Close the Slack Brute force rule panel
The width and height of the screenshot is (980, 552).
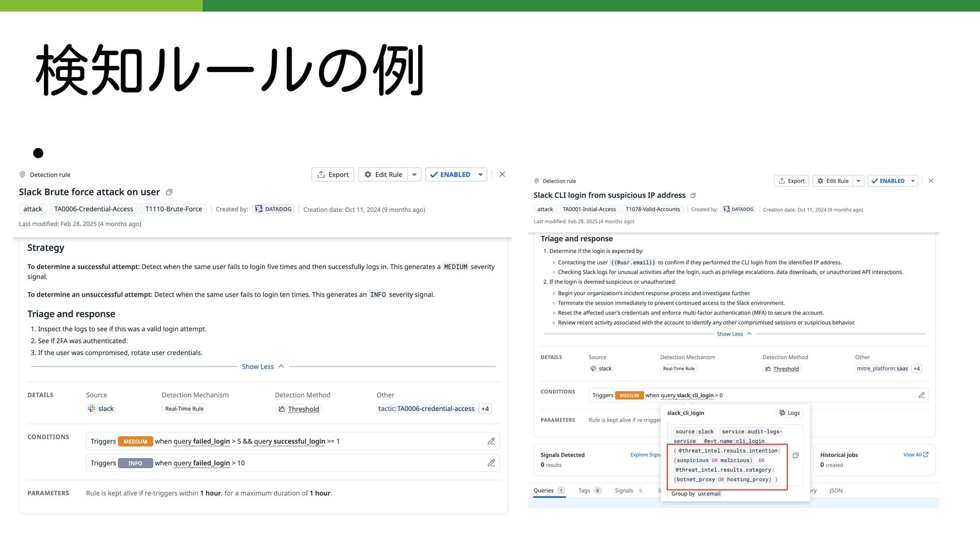502,174
